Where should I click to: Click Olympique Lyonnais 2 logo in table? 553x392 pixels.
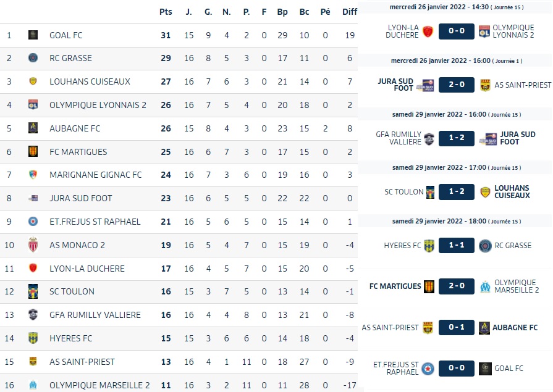tap(33, 105)
